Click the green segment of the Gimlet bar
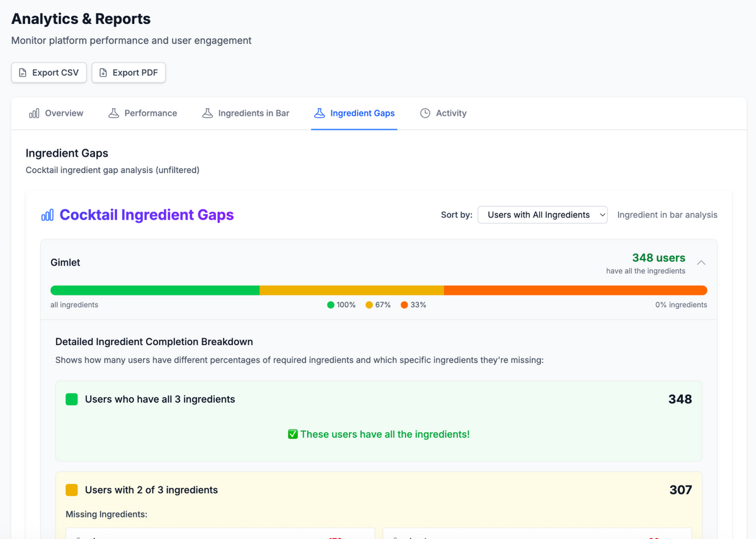Image resolution: width=756 pixels, height=539 pixels. click(155, 290)
